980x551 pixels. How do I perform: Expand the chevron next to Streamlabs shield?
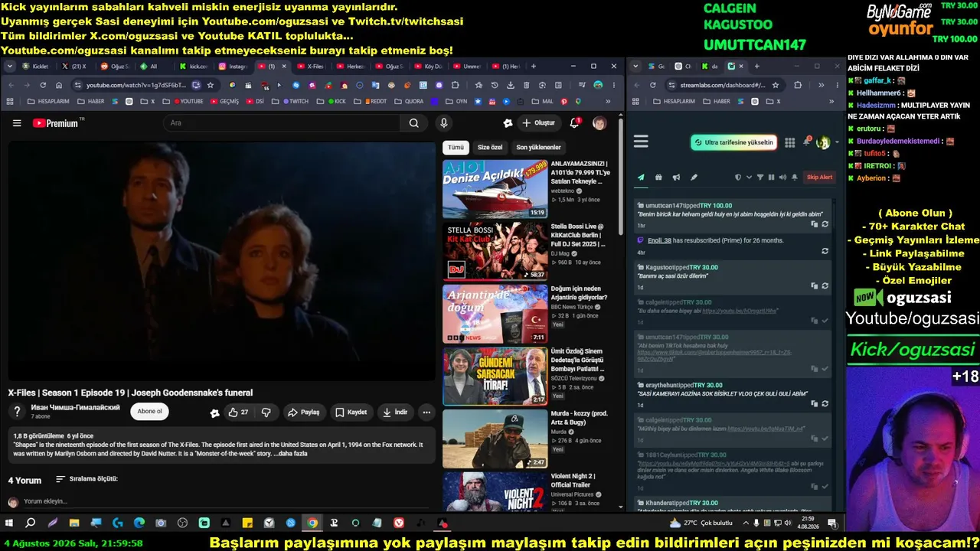(747, 178)
